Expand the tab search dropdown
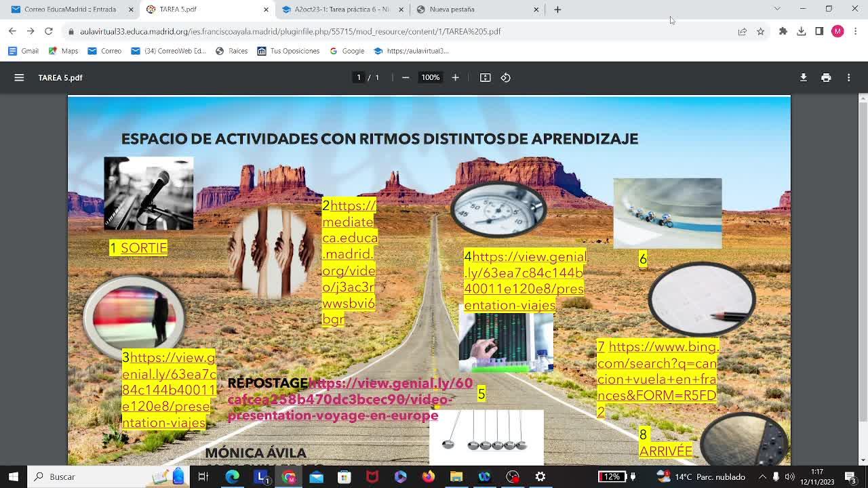 777,9
